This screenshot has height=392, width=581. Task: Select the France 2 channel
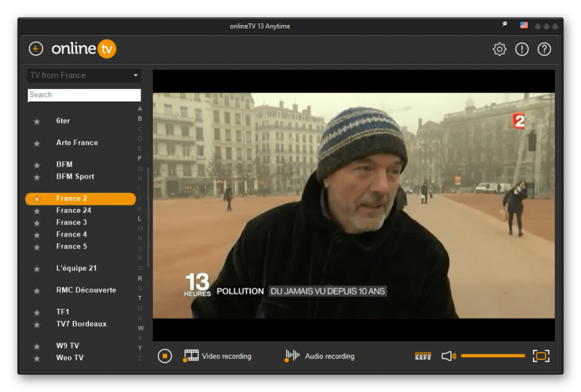[80, 199]
